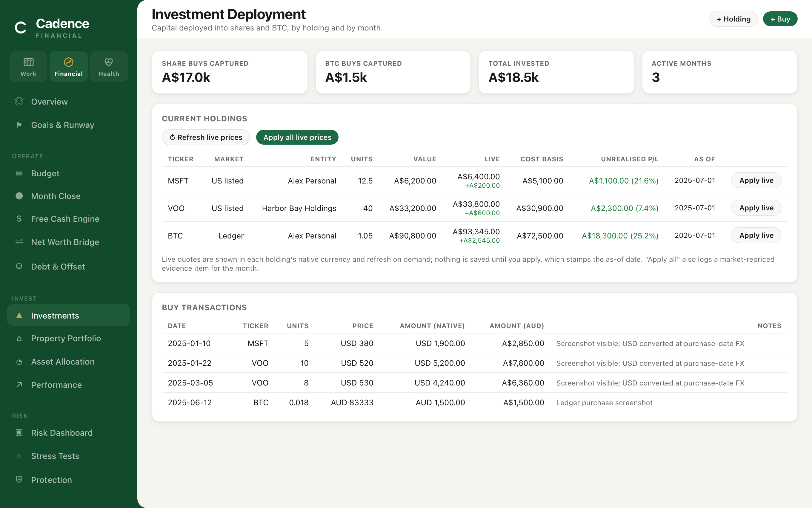Click the 2025-01-10 buy transaction date
812x508 pixels.
click(x=189, y=343)
